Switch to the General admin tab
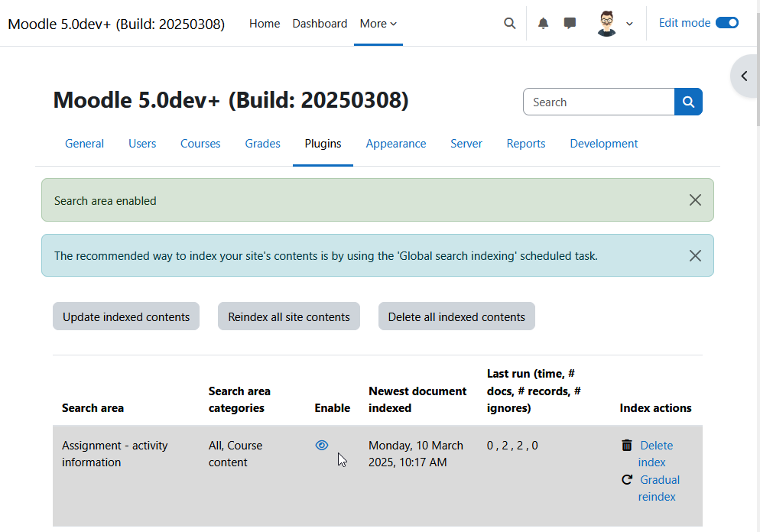 click(x=84, y=144)
